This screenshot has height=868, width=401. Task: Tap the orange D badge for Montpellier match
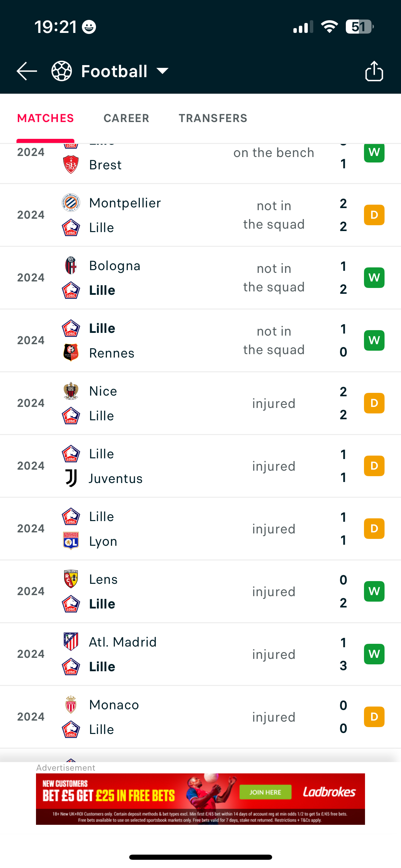(374, 215)
